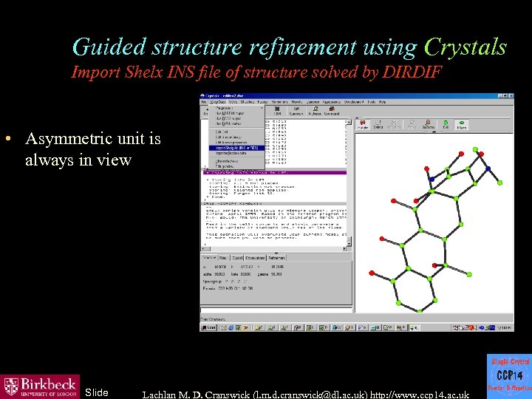This screenshot has width=532, height=399.
Task: Click the Windows Start button
Action: pyautogui.click(x=208, y=327)
